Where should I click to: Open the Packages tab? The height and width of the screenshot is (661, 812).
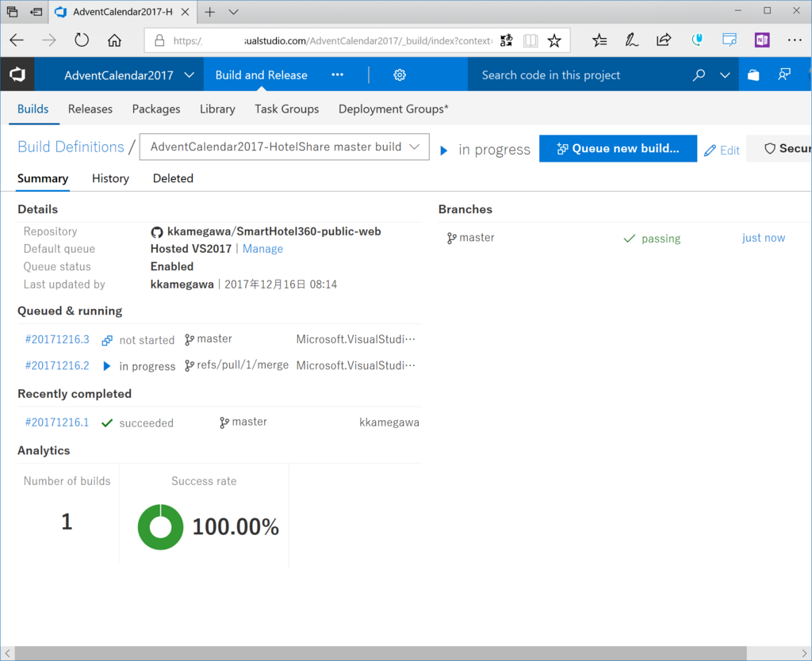(156, 109)
